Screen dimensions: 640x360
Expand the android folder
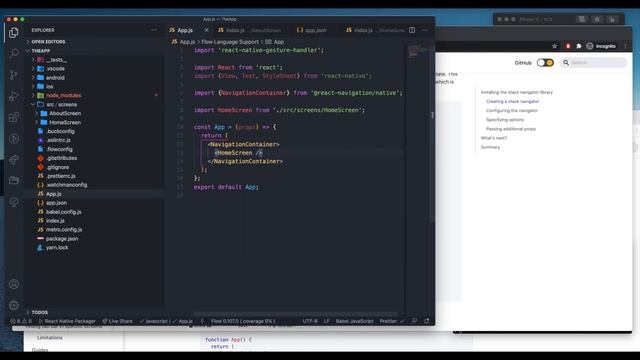(56, 78)
